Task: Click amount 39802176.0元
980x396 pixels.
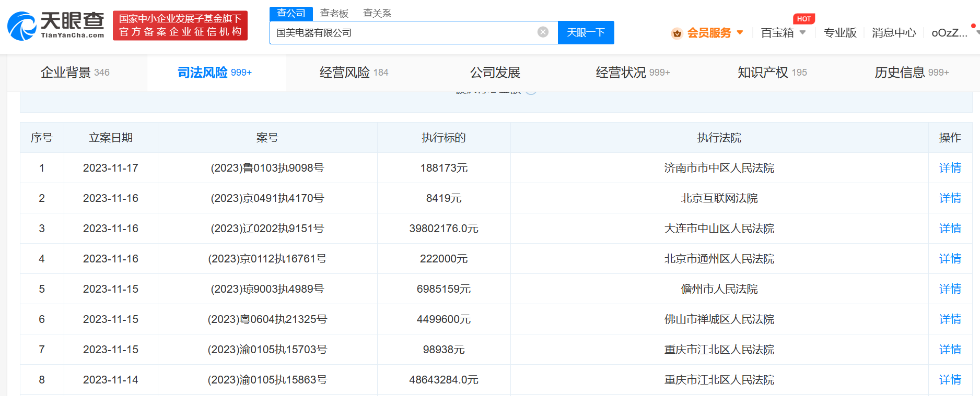Action: (x=444, y=229)
